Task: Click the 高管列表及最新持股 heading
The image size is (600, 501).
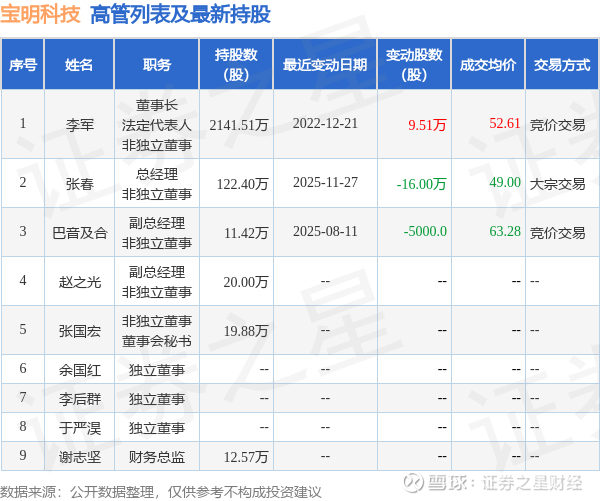Action: pyautogui.click(x=180, y=15)
